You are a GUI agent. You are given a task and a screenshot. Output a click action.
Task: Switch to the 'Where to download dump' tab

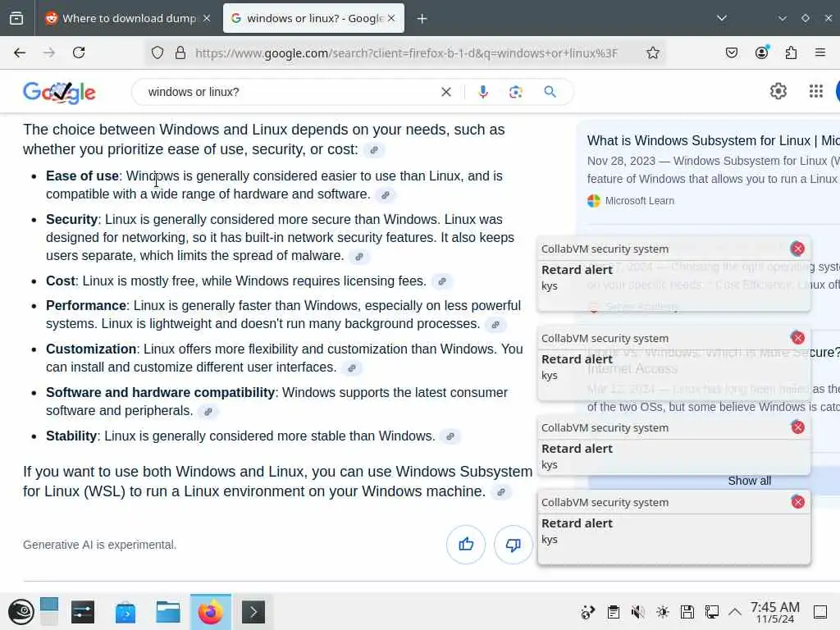[127, 18]
